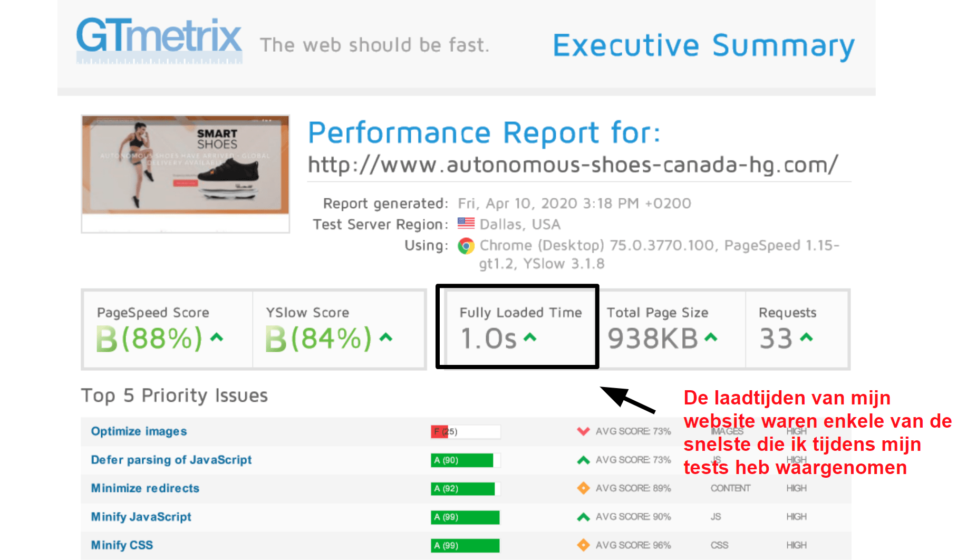
Task: Click the green arrow beside YSlow Score
Action: (386, 337)
